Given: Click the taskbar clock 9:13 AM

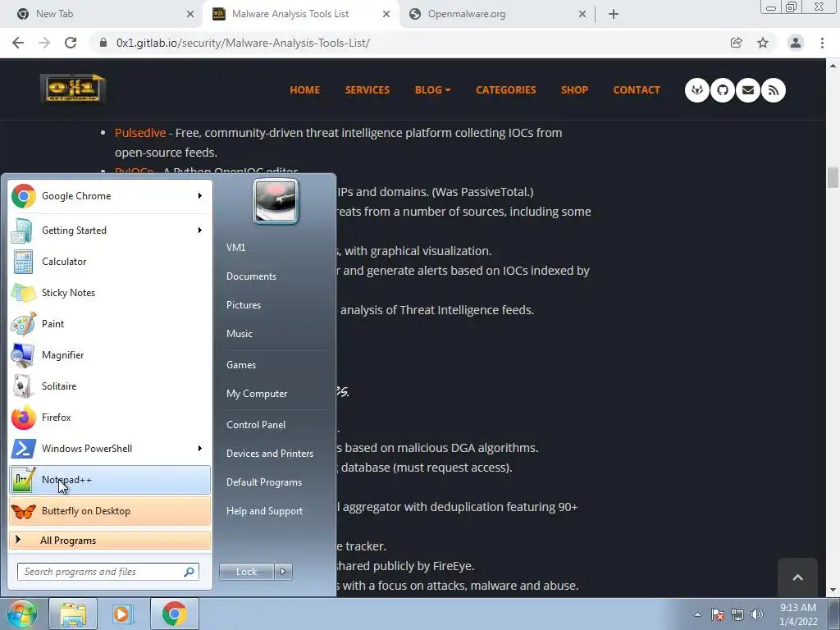Looking at the screenshot, I should point(798,608).
